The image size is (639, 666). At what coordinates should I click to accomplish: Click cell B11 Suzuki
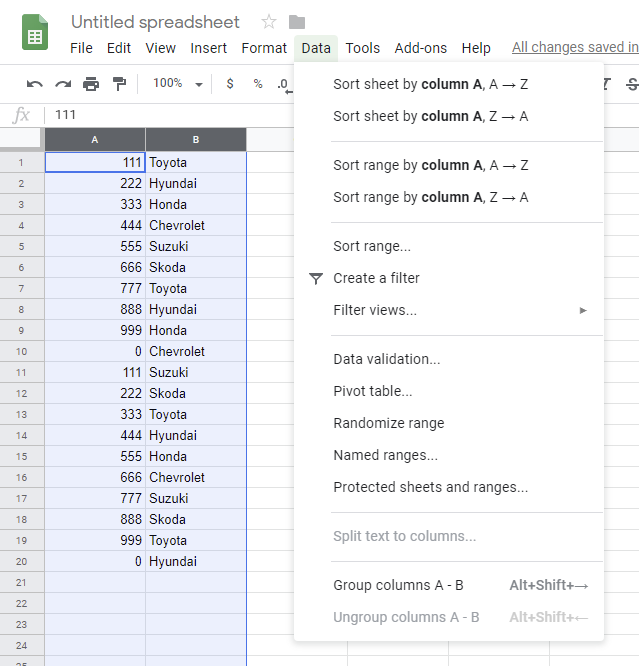(196, 372)
